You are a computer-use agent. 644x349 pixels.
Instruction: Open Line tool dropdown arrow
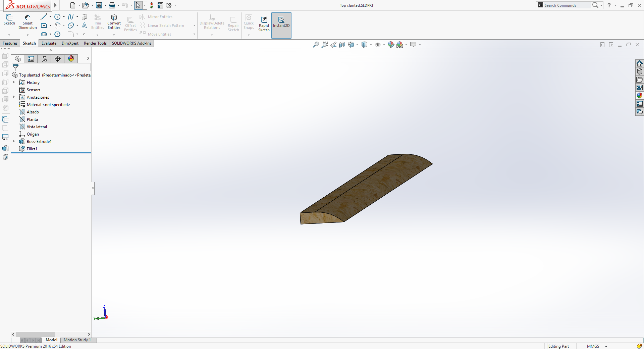pos(50,17)
